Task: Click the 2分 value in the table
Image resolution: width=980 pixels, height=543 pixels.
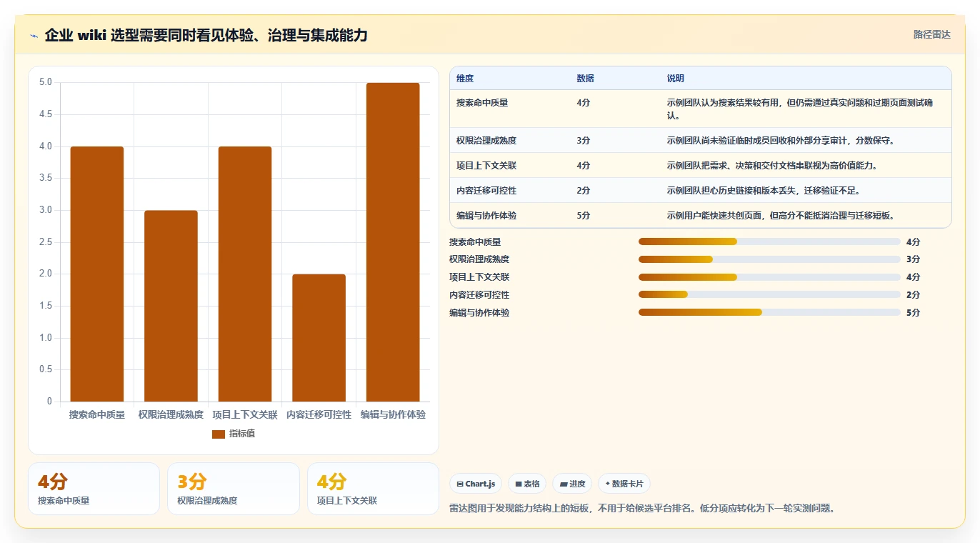Action: [584, 191]
